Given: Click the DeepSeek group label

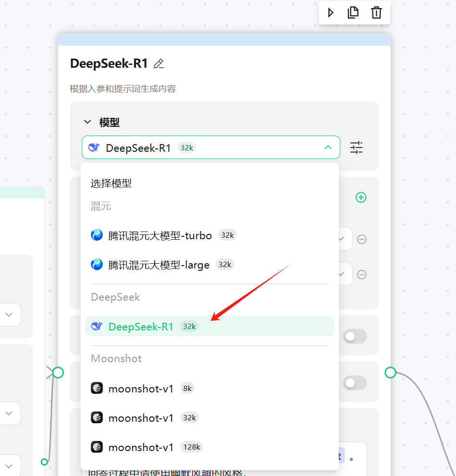Looking at the screenshot, I should pyautogui.click(x=115, y=297).
